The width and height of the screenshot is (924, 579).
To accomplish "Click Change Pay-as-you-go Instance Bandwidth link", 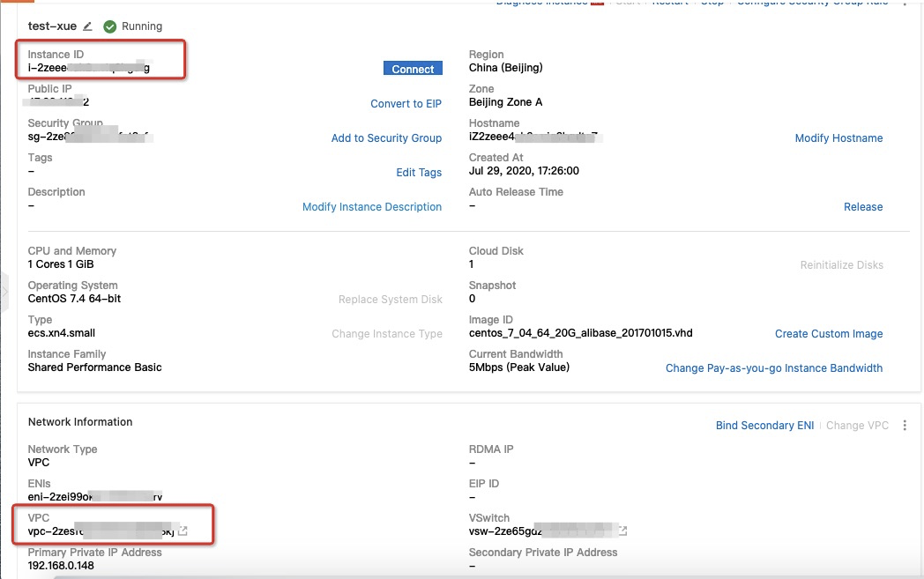I will (x=774, y=368).
